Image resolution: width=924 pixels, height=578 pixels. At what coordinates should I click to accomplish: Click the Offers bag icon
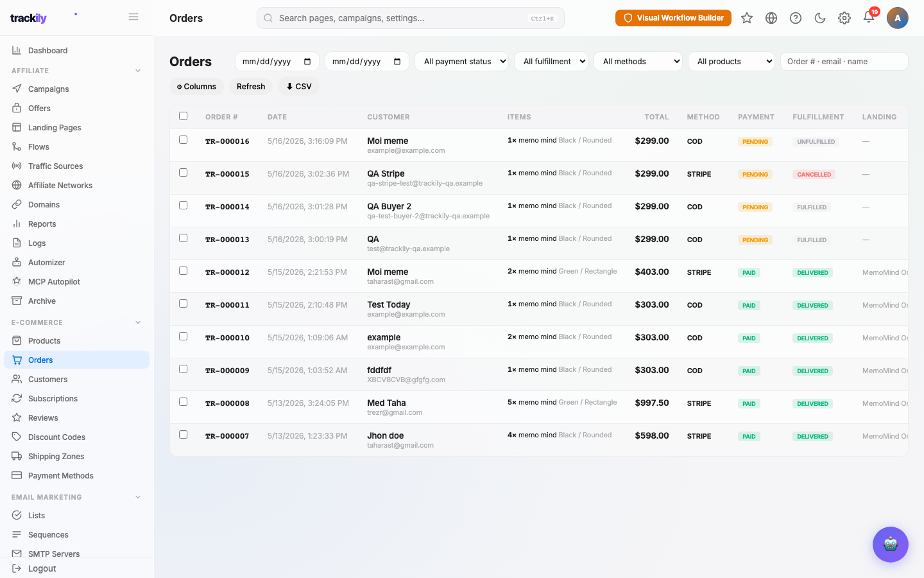point(17,108)
